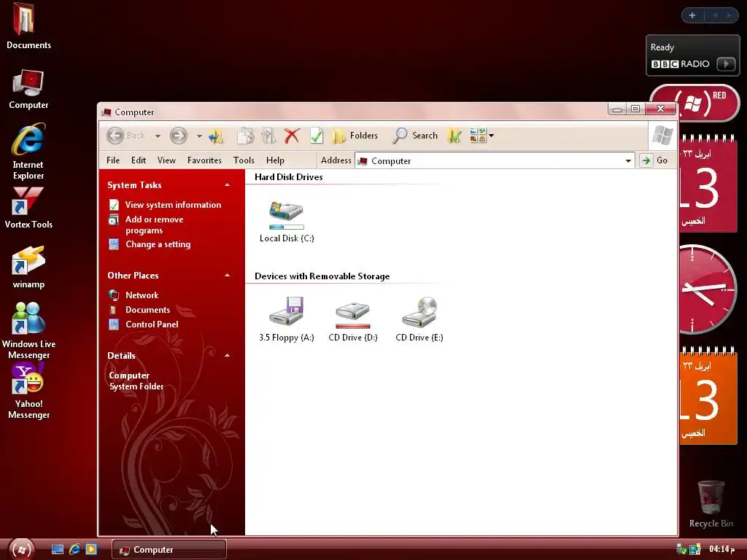Viewport: 747px width, 560px height.
Task: Open the File menu
Action: tap(113, 160)
